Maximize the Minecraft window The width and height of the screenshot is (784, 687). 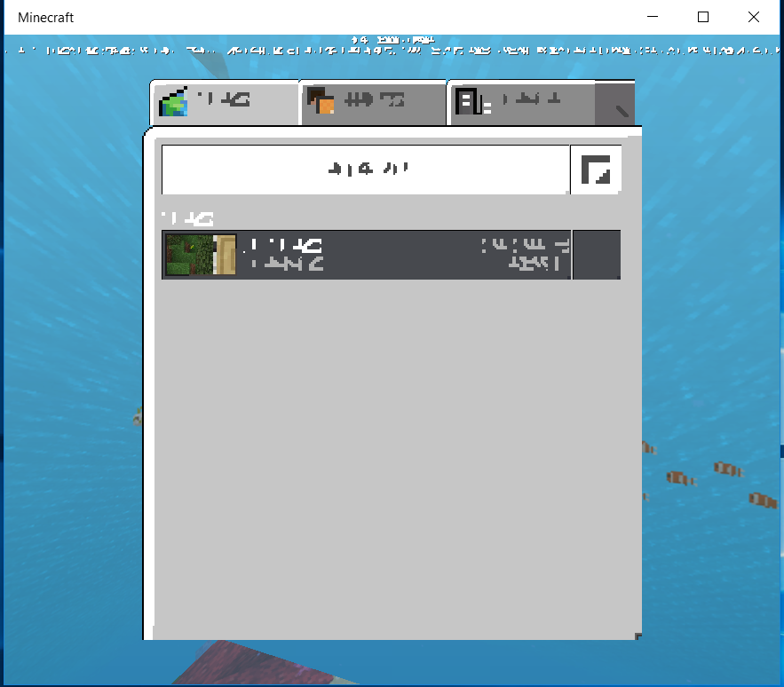(x=703, y=17)
